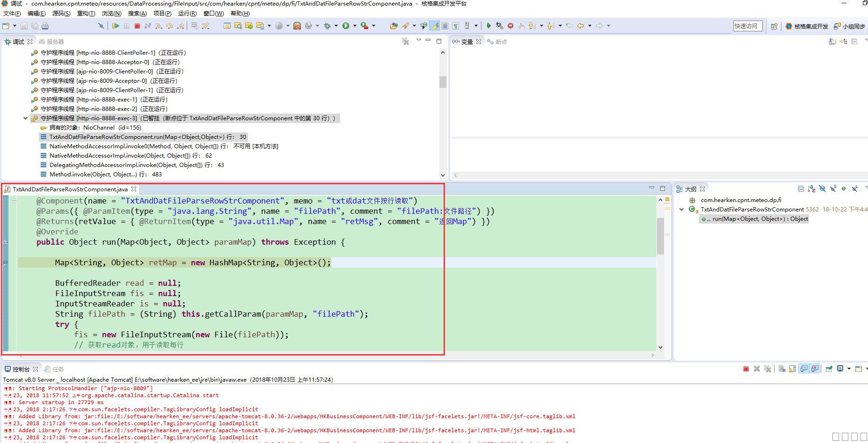Toggle Hide Static Members in outline
Screen dimensions: 868x443
click(833, 189)
